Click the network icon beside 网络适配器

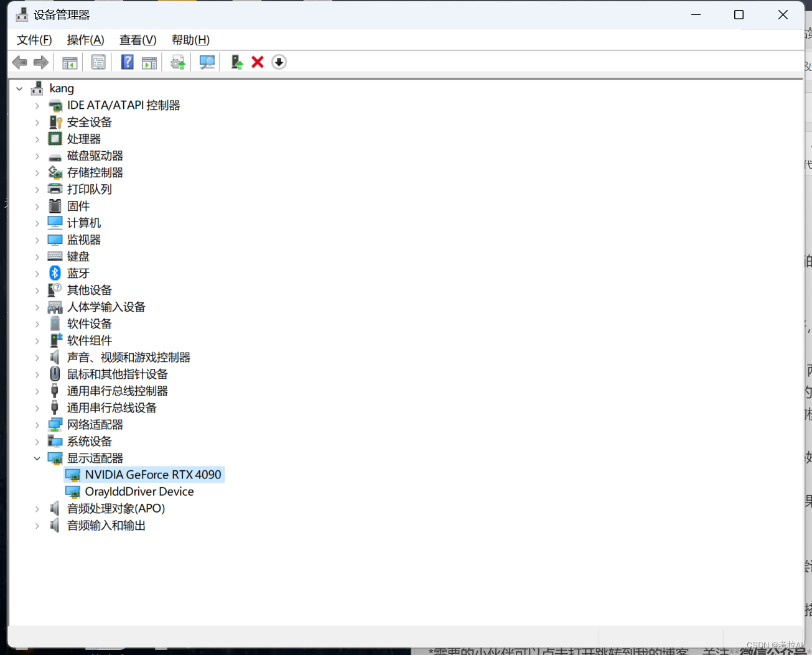click(x=55, y=424)
